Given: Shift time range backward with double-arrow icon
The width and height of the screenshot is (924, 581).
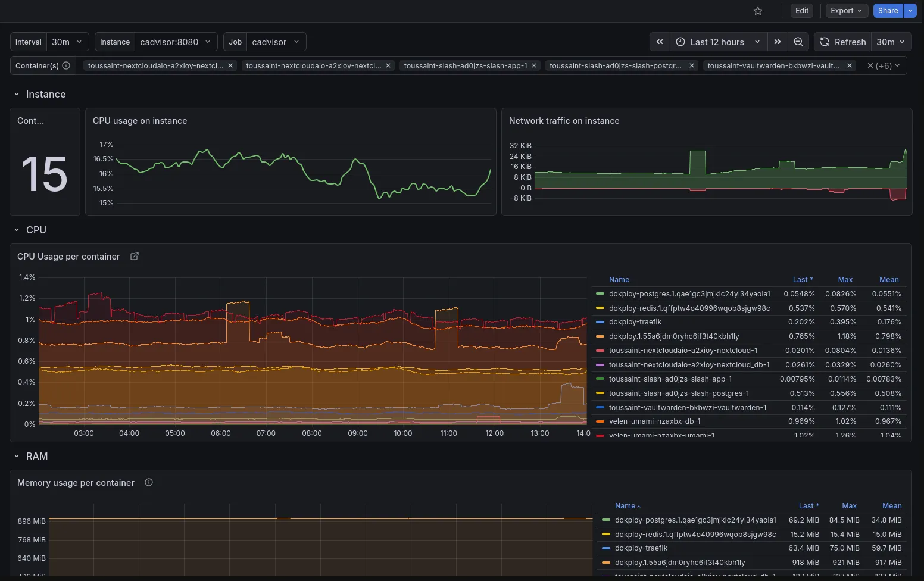Looking at the screenshot, I should (659, 42).
